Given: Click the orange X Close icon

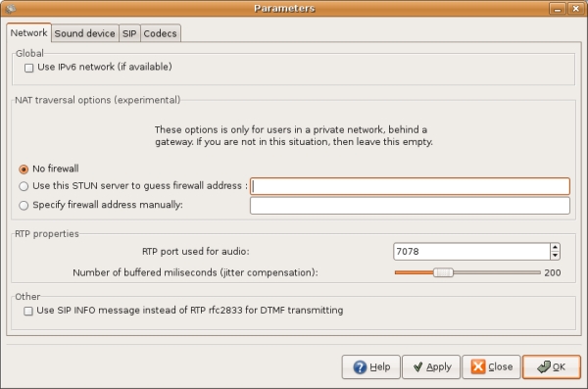Looking at the screenshot, I should tap(478, 366).
